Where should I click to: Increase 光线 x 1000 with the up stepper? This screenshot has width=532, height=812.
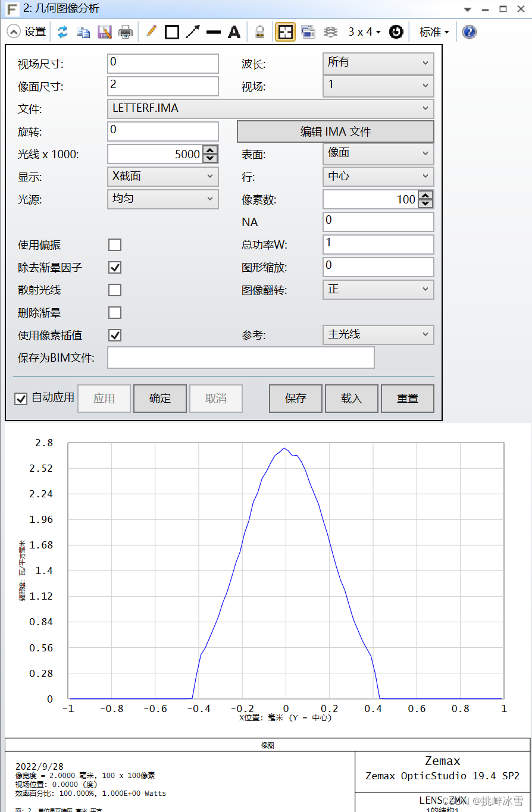pyautogui.click(x=210, y=150)
